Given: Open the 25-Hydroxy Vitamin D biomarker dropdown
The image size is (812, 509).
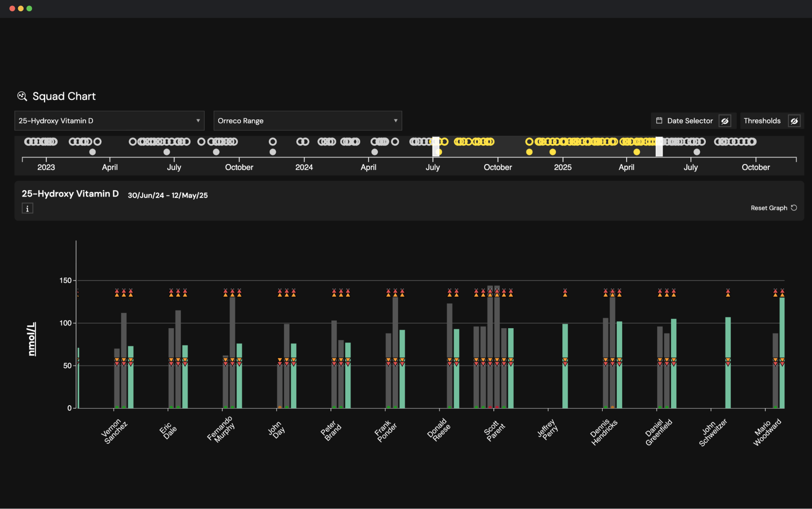Looking at the screenshot, I should 109,120.
